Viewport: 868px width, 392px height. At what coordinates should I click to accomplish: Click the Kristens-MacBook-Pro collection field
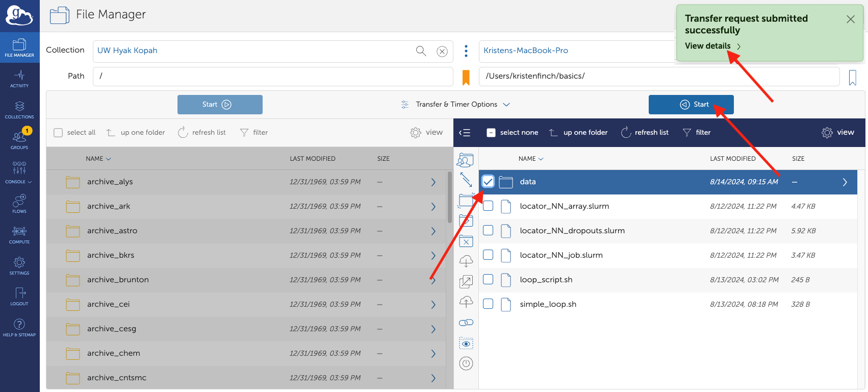click(x=577, y=51)
